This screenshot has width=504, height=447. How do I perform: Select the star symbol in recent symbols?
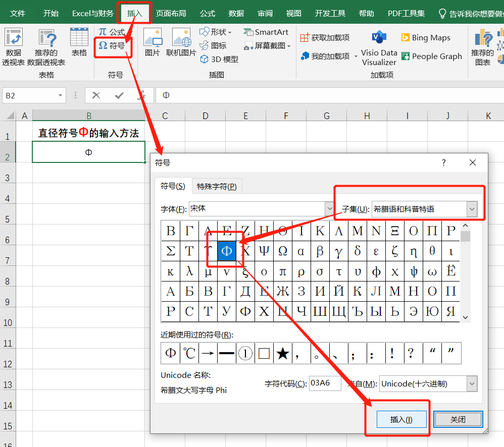(283, 353)
